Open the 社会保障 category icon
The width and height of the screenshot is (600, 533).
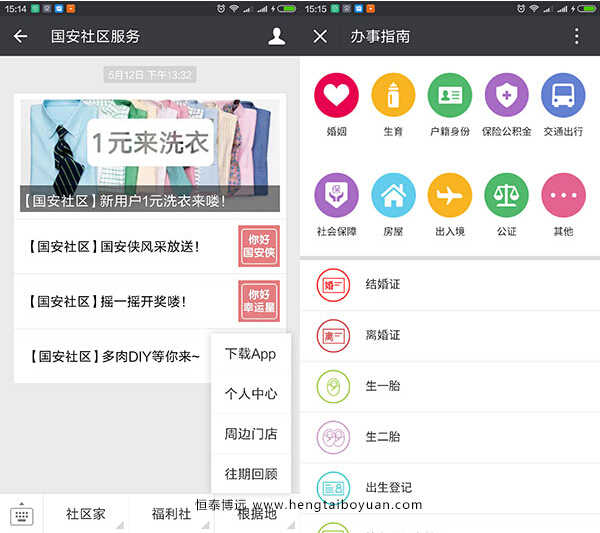336,195
